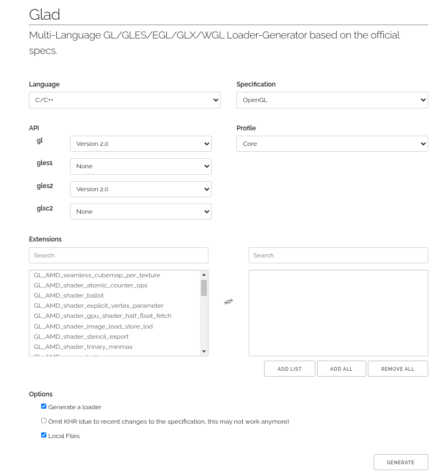Click the ADD LIST button
This screenshot has height=476, width=448.
click(x=289, y=369)
